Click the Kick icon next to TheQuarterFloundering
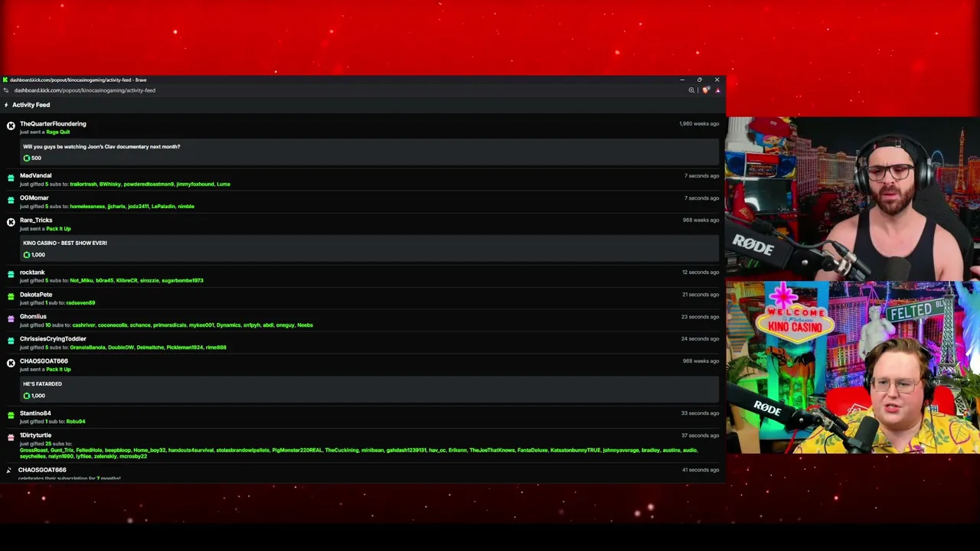Screen dimensions: 980x551 point(11,126)
